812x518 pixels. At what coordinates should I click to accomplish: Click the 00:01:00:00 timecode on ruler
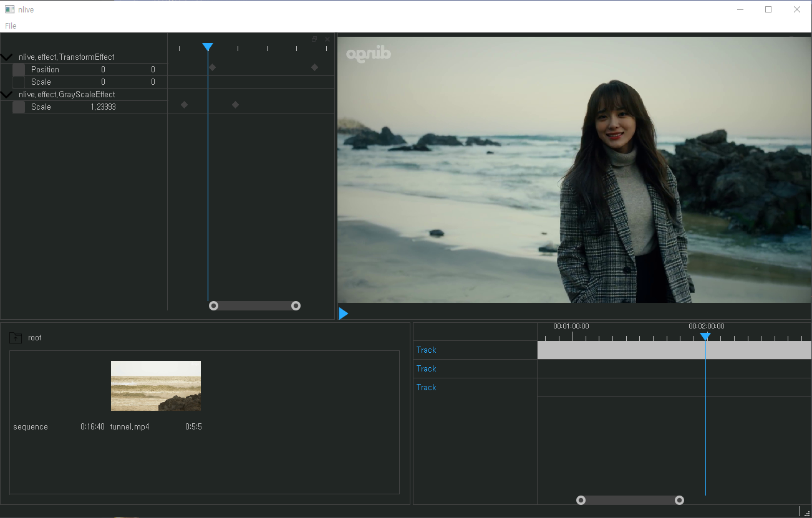tap(571, 326)
